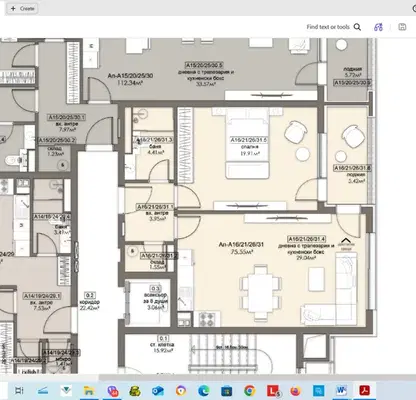Switch to Microsoft Word in taskbar
Viewport: 416px width, 400px height.
coord(341,390)
